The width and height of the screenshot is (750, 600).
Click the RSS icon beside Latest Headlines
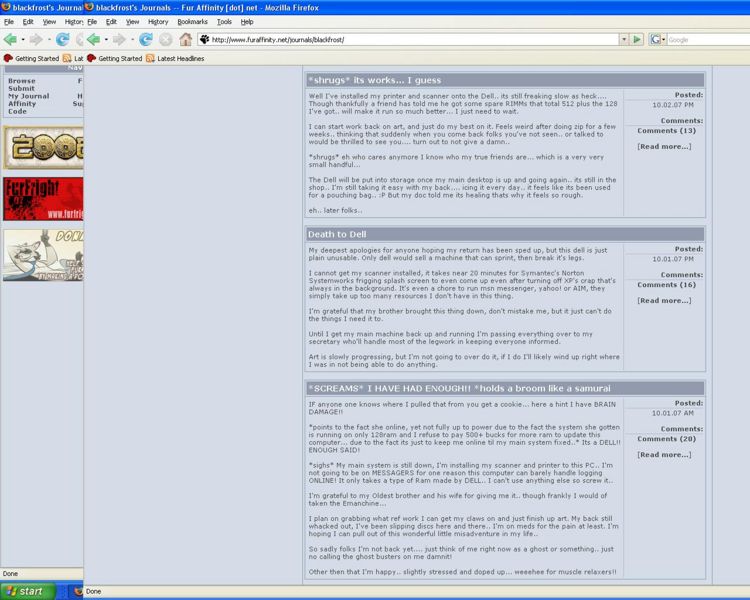(x=151, y=58)
